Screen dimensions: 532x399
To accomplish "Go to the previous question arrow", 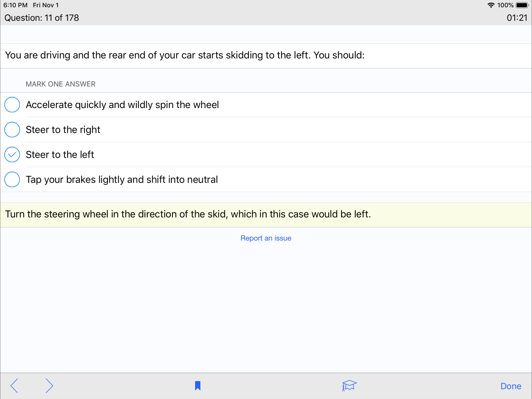I will tap(14, 386).
